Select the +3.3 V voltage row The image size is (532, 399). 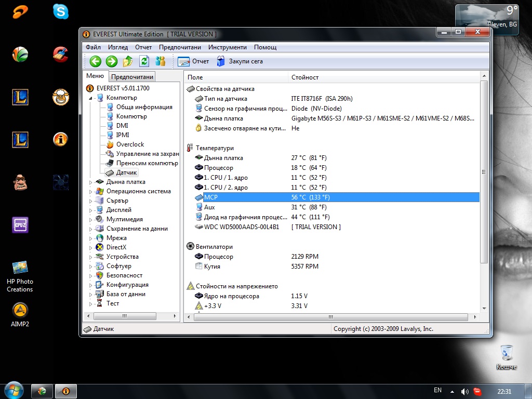332,305
